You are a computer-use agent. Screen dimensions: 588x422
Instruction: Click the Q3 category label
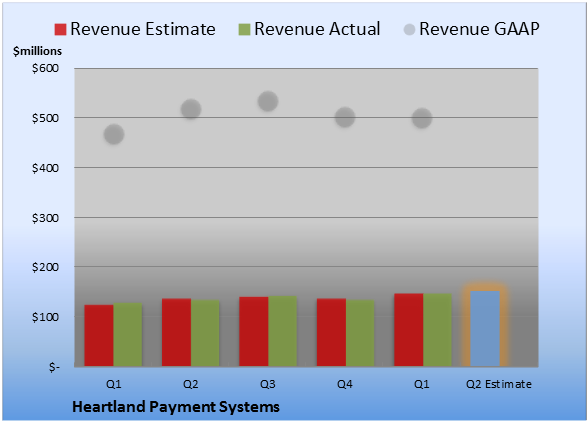click(x=268, y=384)
